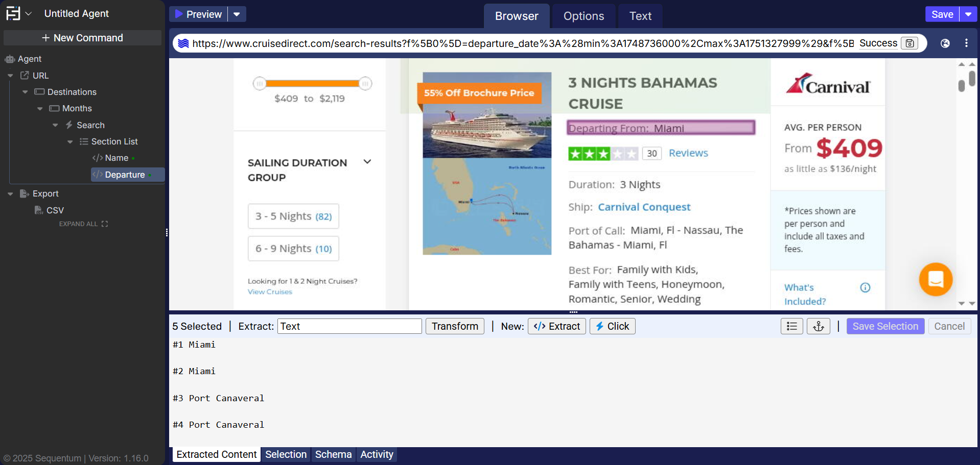The width and height of the screenshot is (980, 465).
Task: Click the list view icon button
Action: (x=791, y=326)
